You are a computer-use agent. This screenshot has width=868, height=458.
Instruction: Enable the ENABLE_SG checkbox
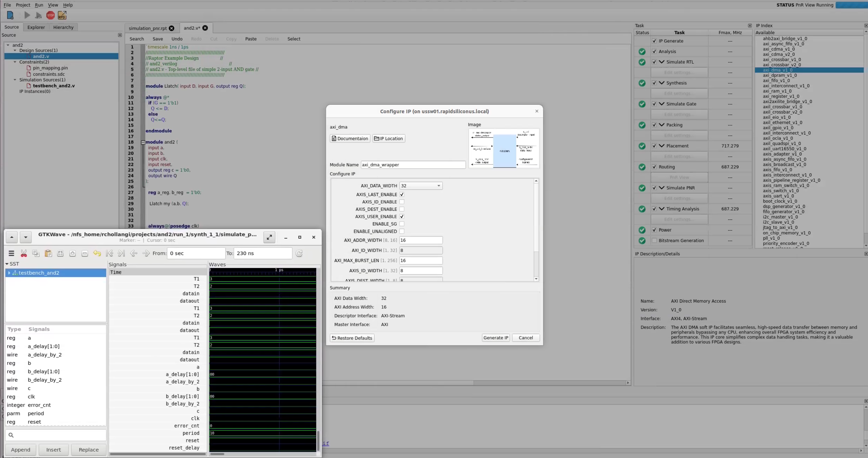point(402,224)
